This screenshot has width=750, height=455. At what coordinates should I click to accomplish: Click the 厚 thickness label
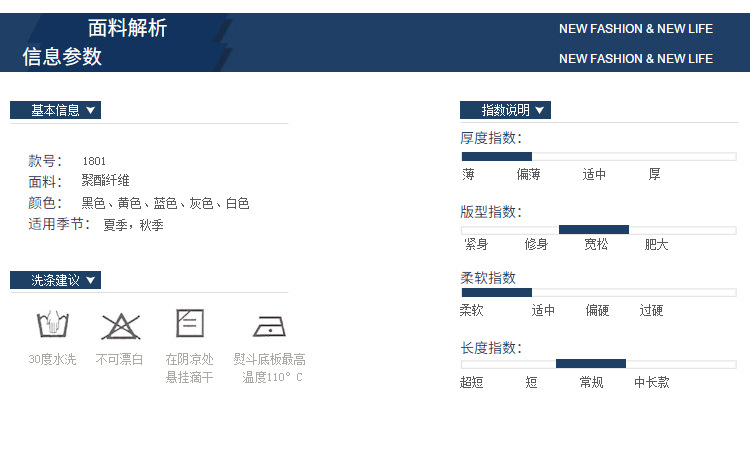(654, 174)
